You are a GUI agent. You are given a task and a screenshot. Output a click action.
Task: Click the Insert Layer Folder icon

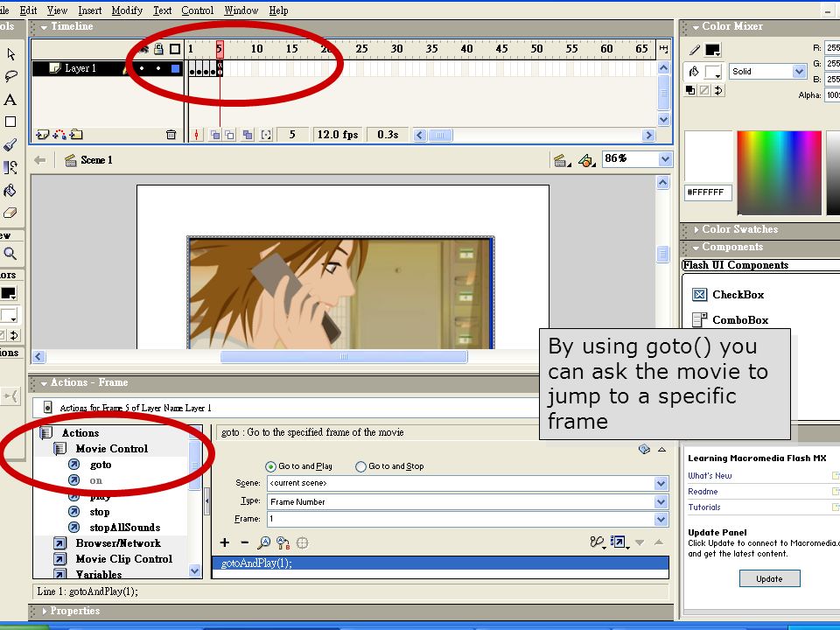tap(76, 135)
